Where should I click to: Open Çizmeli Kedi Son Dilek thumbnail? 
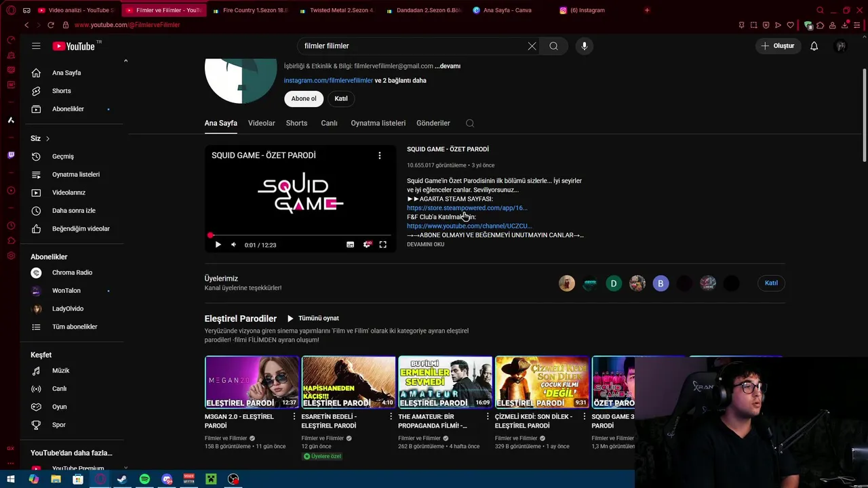tap(542, 382)
